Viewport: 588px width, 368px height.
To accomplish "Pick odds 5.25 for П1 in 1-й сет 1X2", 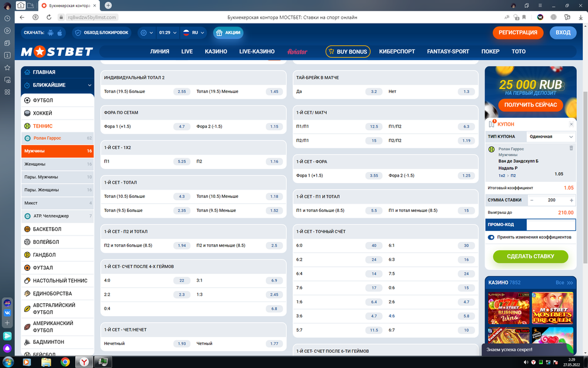I will tap(182, 161).
